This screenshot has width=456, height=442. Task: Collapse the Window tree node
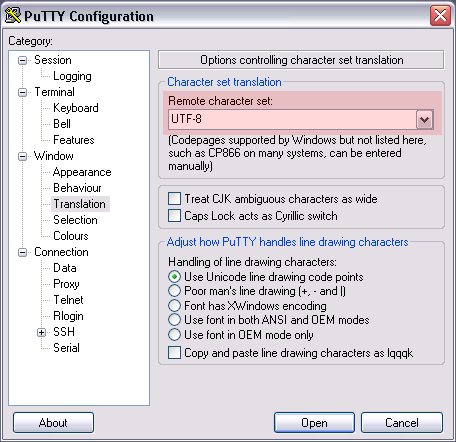22,156
